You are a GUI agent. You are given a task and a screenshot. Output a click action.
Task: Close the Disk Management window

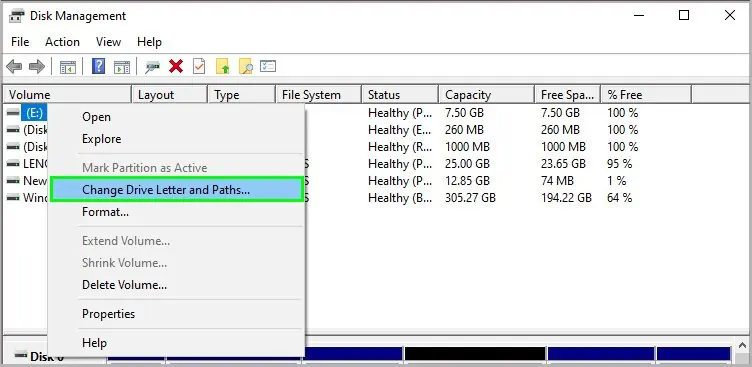coord(729,15)
